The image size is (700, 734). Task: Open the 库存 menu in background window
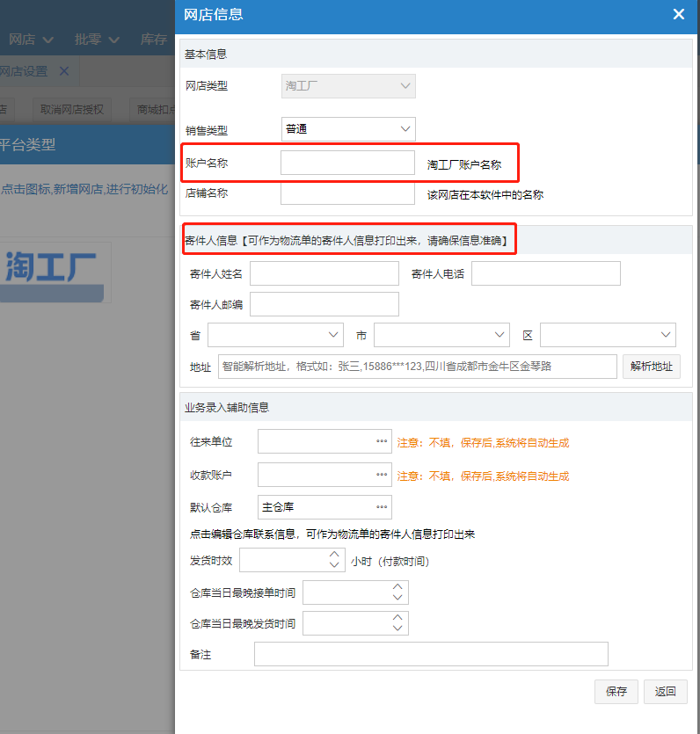(155, 40)
